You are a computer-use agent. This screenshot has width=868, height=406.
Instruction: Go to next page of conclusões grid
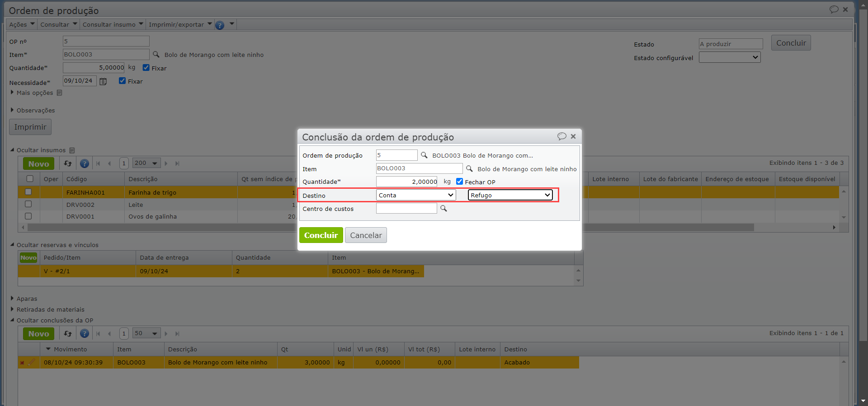(x=166, y=334)
